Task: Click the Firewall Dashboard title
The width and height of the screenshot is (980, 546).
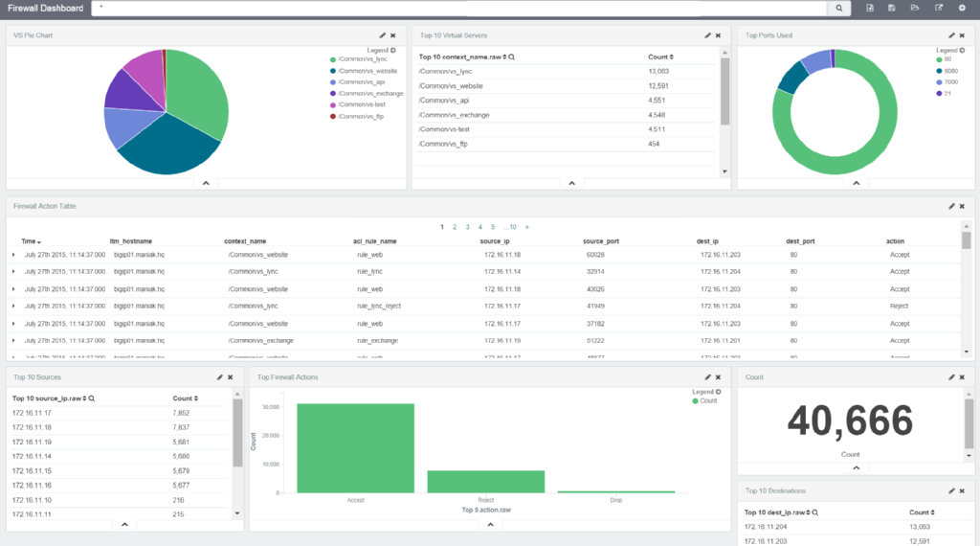Action: click(x=46, y=8)
